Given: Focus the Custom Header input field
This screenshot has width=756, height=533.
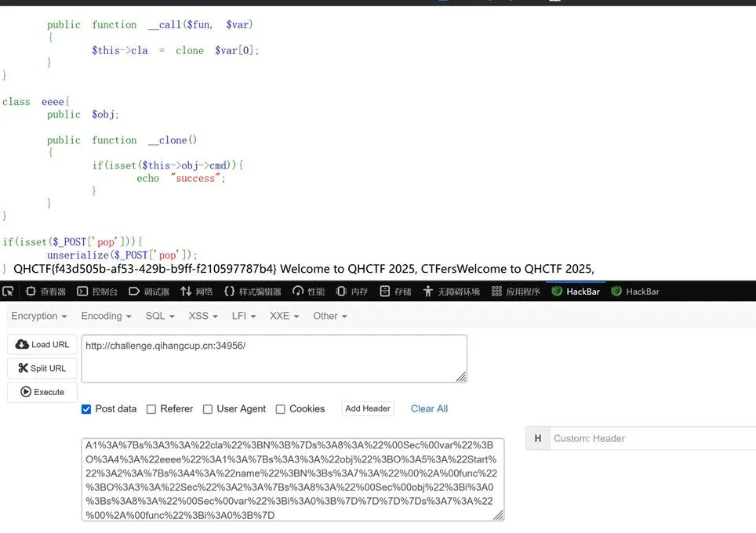Looking at the screenshot, I should (x=652, y=438).
